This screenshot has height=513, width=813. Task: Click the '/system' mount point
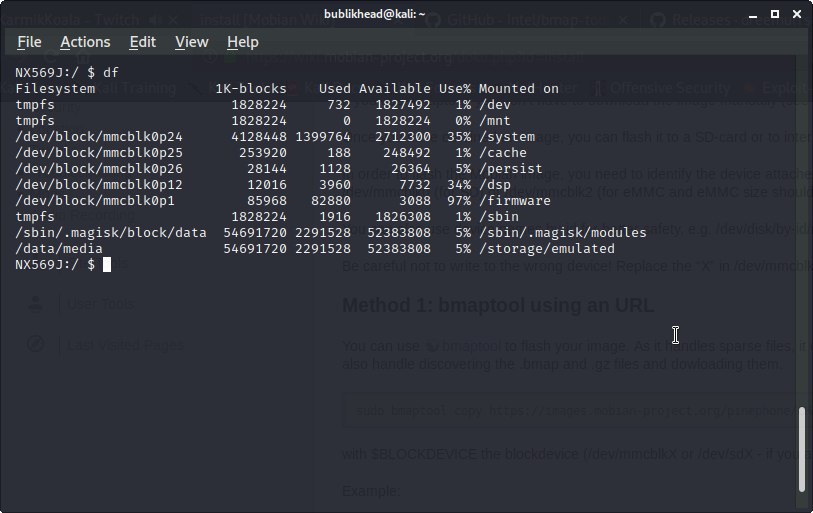tap(507, 137)
